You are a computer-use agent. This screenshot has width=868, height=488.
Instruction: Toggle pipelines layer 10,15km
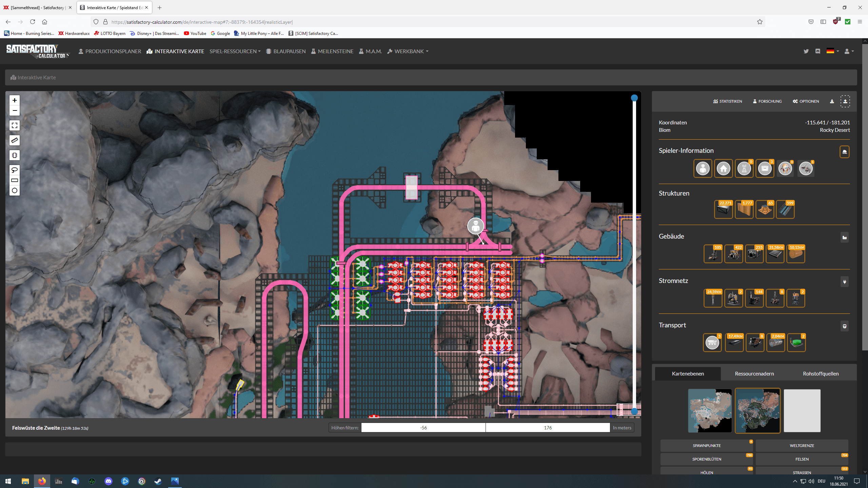(795, 254)
